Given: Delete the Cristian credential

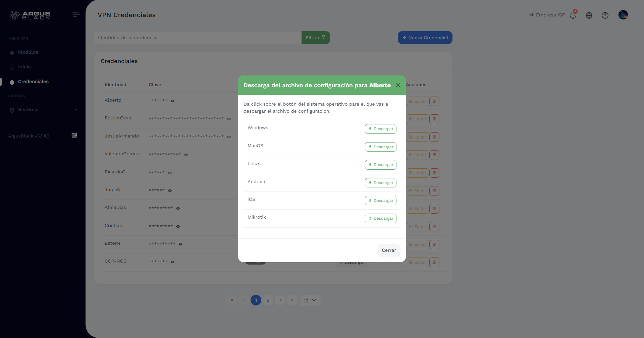Looking at the screenshot, I should click(x=434, y=227).
